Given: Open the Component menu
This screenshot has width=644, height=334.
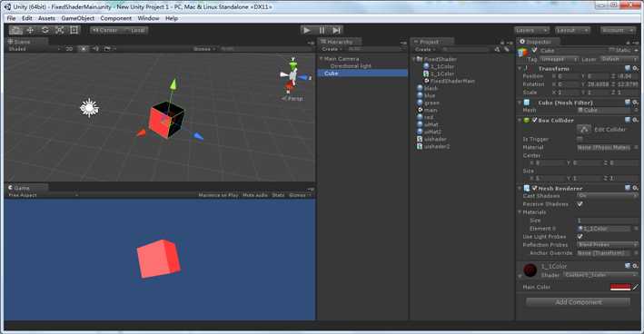Looking at the screenshot, I should tap(116, 18).
